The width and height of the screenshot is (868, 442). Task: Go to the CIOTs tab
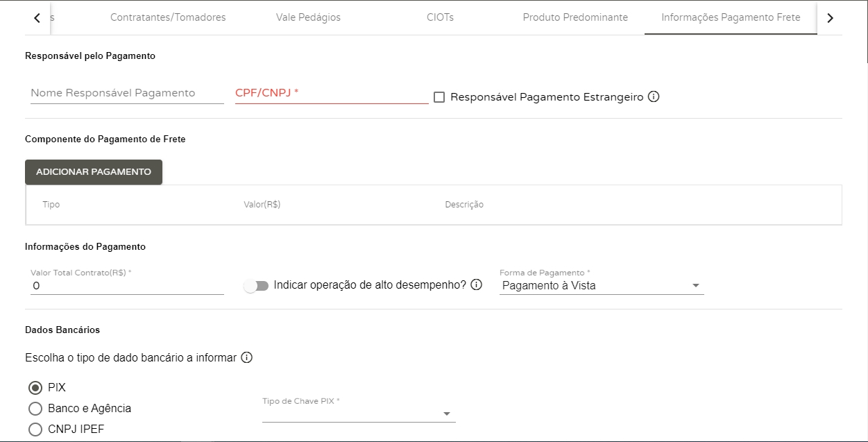pos(440,17)
